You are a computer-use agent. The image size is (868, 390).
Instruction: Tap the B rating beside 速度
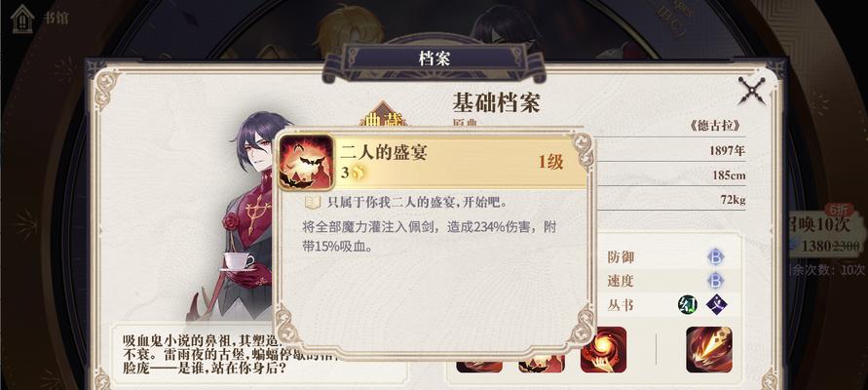(x=715, y=281)
